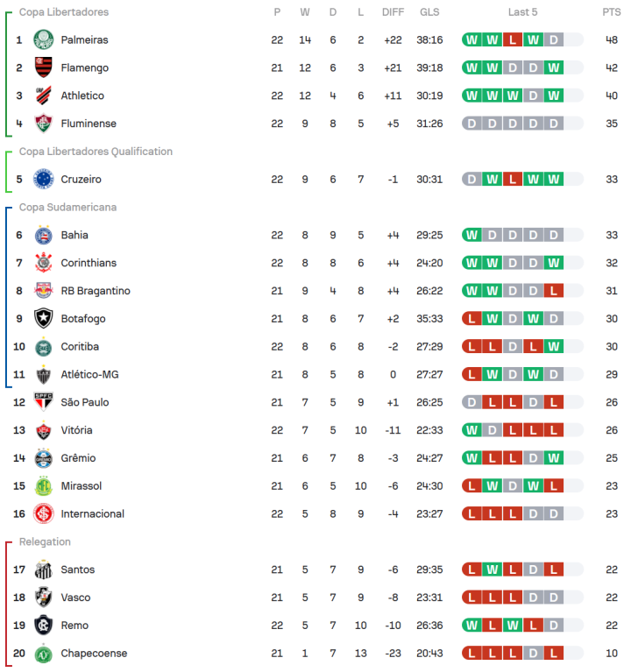The image size is (631, 672).
Task: Click the Last 5 column header
Action: coord(522,12)
